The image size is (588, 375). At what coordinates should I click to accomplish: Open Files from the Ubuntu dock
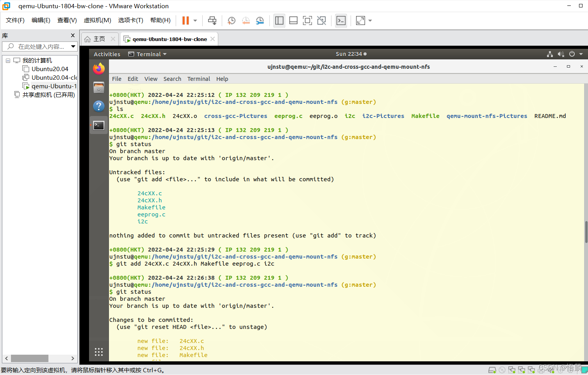coord(99,87)
